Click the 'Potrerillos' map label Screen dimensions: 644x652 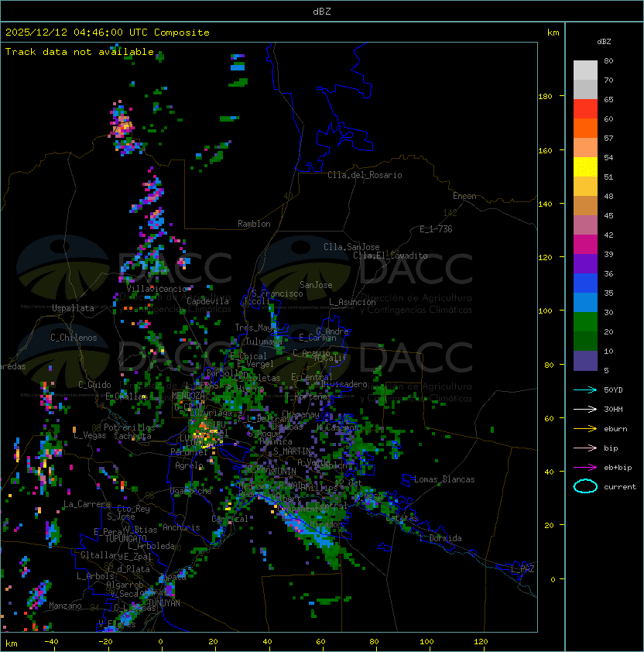click(129, 427)
